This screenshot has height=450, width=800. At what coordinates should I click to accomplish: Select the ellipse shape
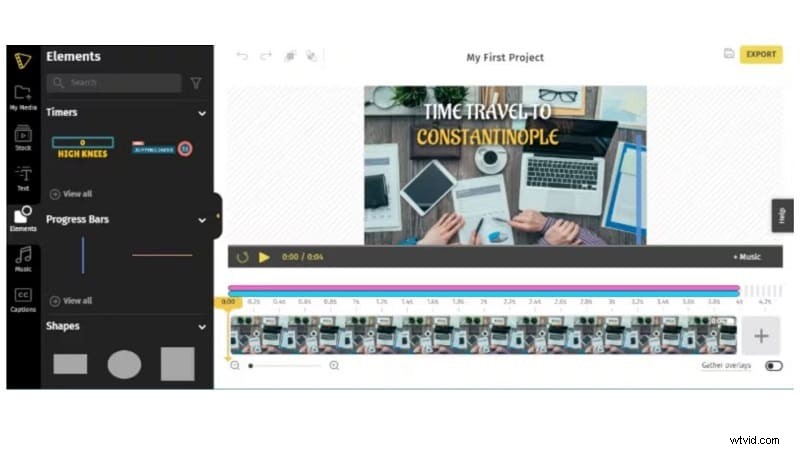click(124, 364)
